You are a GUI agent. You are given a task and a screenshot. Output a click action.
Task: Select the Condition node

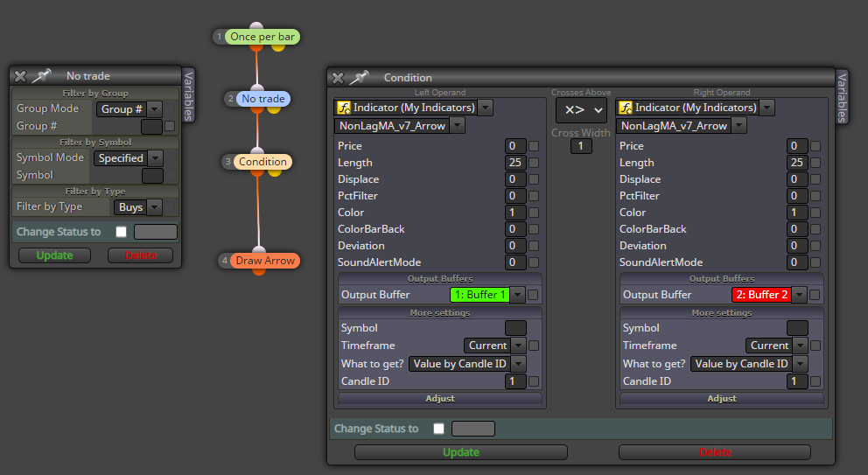(263, 162)
